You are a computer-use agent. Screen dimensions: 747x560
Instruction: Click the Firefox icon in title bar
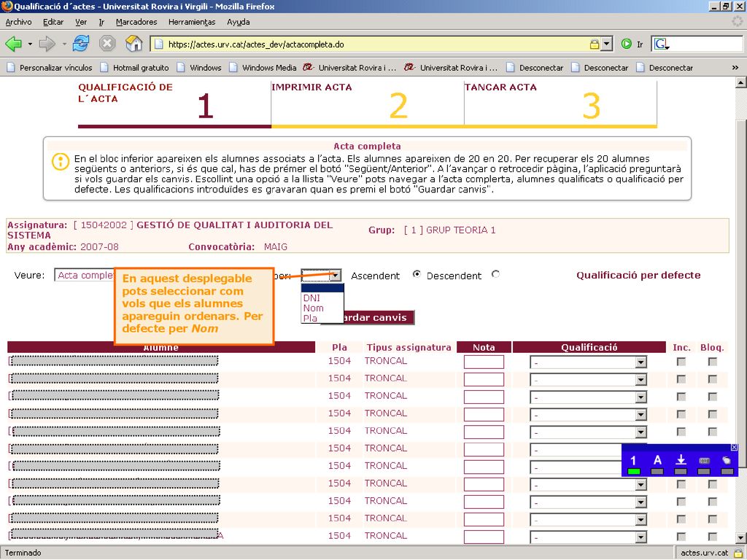(x=7, y=7)
